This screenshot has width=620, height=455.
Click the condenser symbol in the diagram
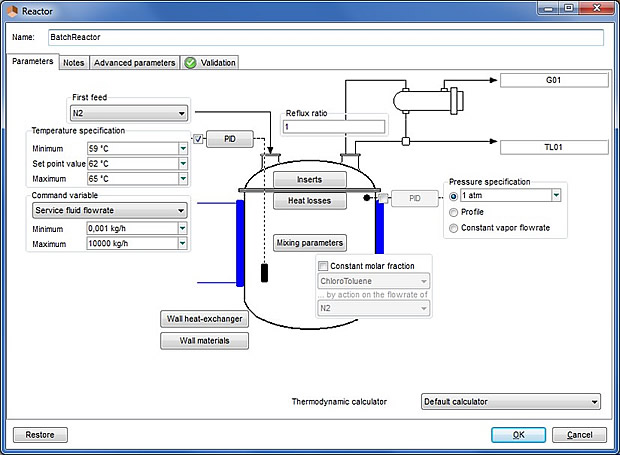pyautogui.click(x=428, y=101)
